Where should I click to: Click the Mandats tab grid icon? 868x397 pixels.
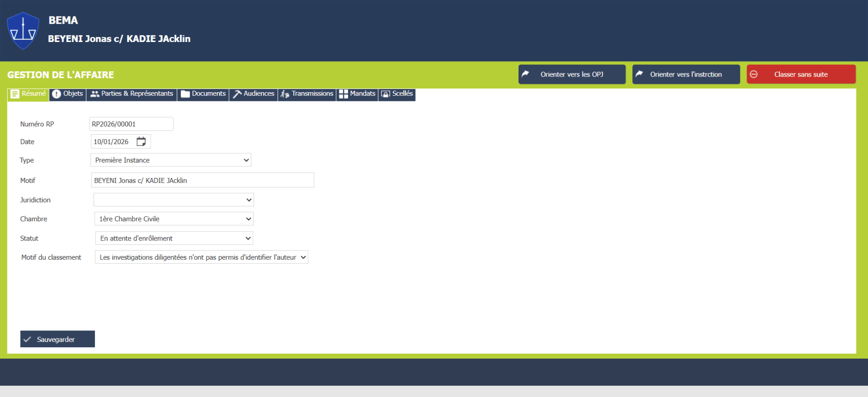(344, 94)
